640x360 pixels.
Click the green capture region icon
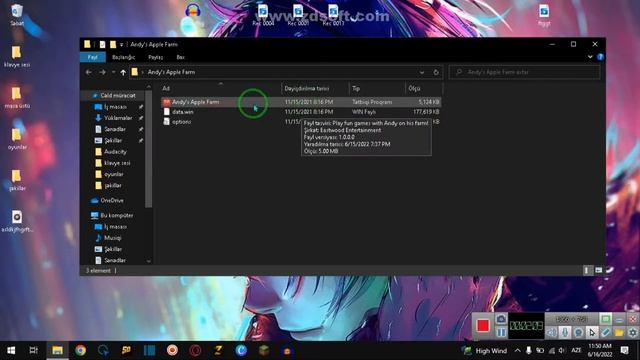click(605, 319)
